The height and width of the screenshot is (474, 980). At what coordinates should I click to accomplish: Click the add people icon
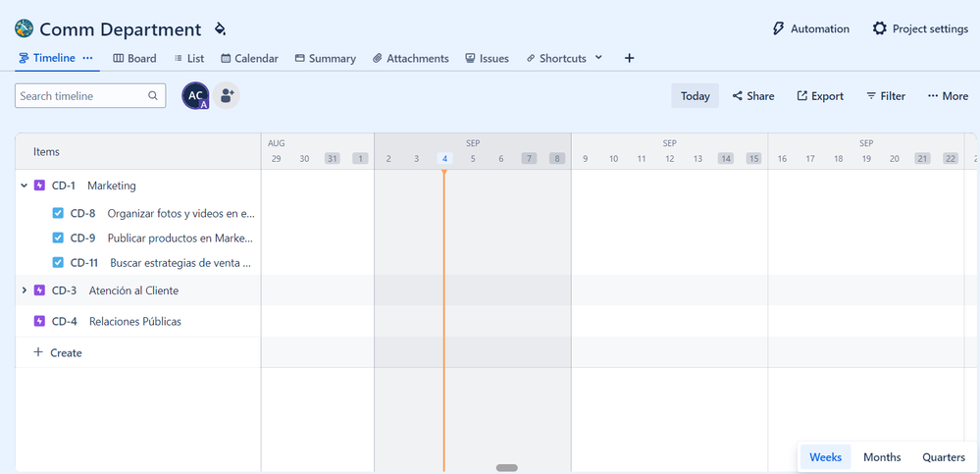227,95
